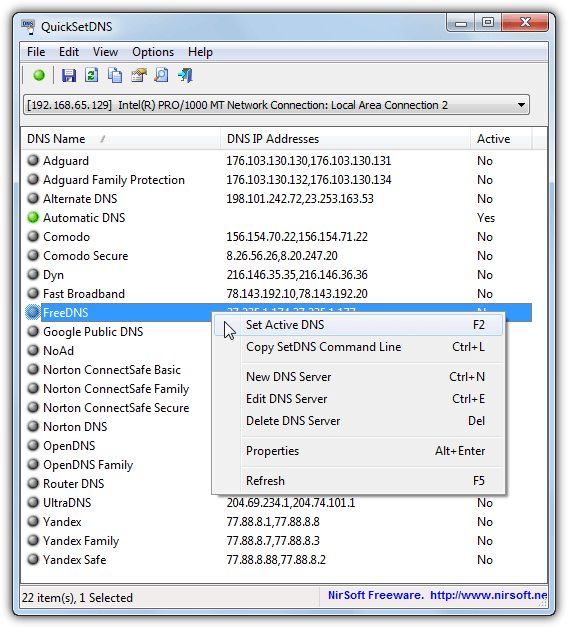Sort by the DNS IP Addresses column header
This screenshot has width=568, height=627.
pos(345,139)
